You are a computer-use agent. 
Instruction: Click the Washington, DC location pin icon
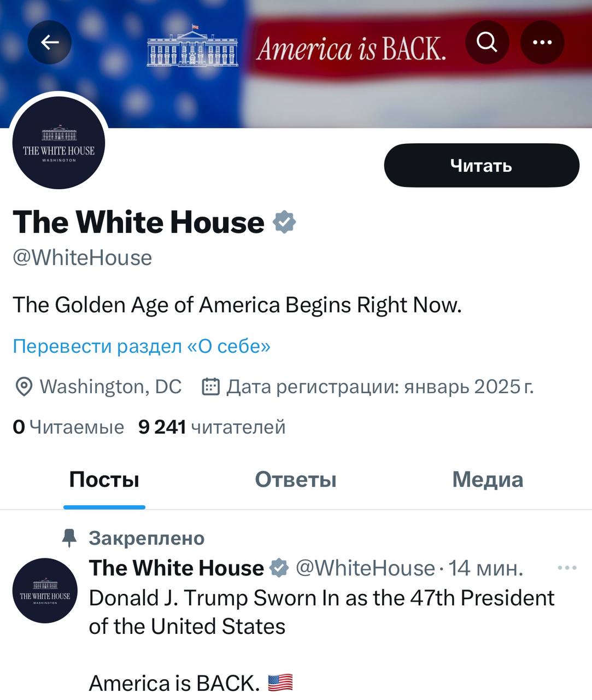(x=24, y=387)
